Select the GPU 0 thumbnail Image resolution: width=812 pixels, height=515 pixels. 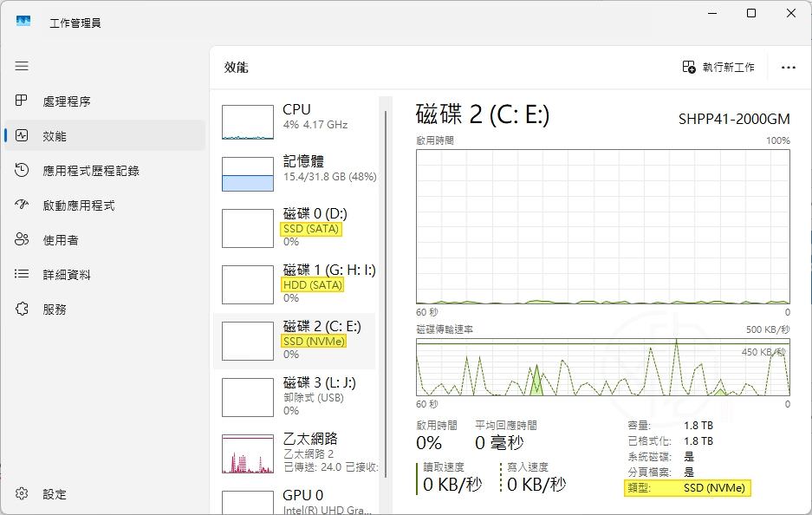click(x=248, y=503)
